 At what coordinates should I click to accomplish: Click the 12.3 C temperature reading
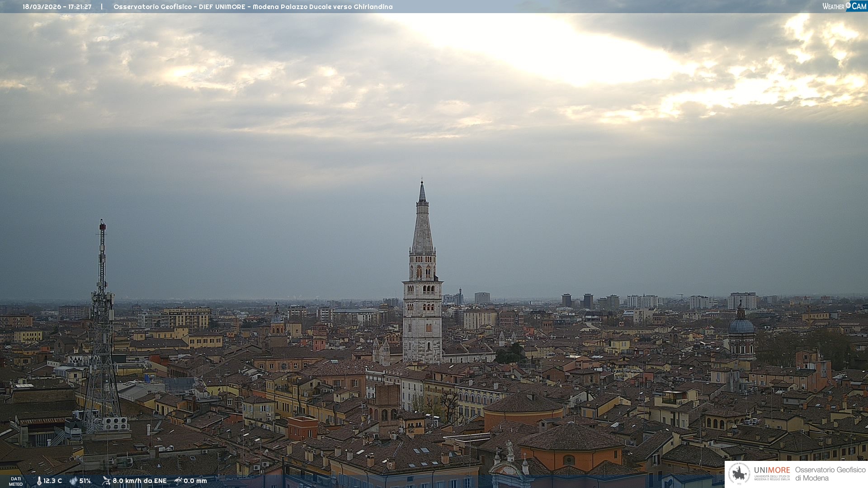point(52,481)
